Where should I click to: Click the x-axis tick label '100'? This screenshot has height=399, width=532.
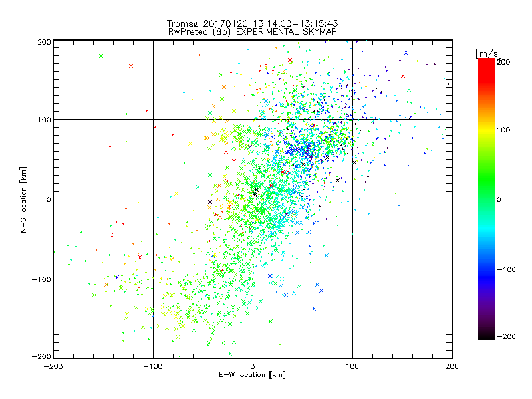(x=352, y=366)
